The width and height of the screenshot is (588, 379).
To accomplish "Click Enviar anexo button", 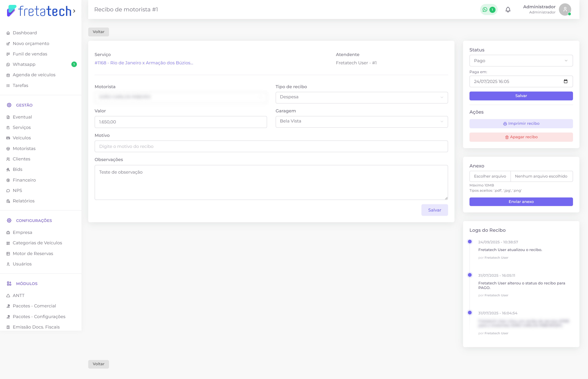I will [521, 202].
